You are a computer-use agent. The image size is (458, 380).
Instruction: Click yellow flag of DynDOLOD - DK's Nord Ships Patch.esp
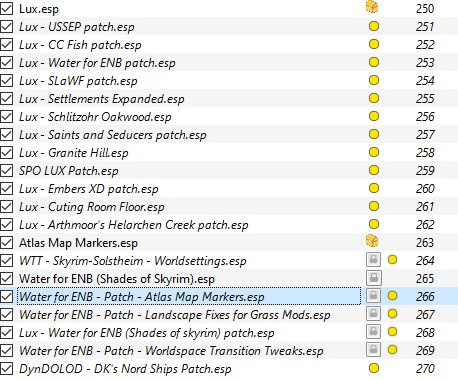pos(374,368)
